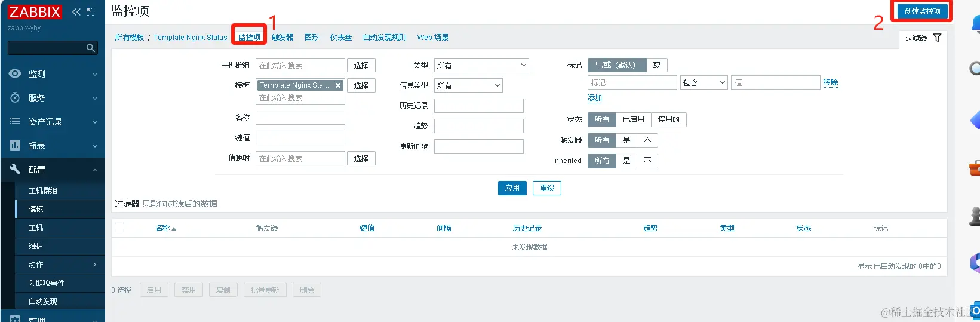Open 服务 menu via its clock icon

tap(15, 98)
